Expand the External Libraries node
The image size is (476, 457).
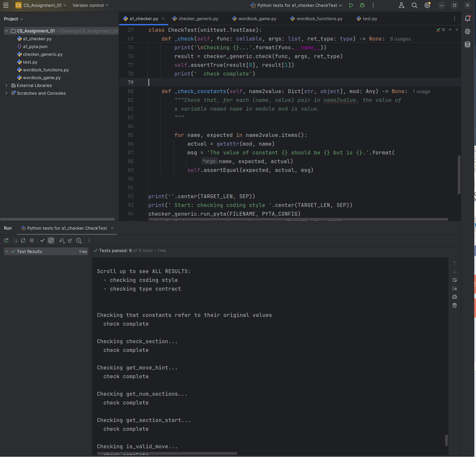pyautogui.click(x=6, y=85)
